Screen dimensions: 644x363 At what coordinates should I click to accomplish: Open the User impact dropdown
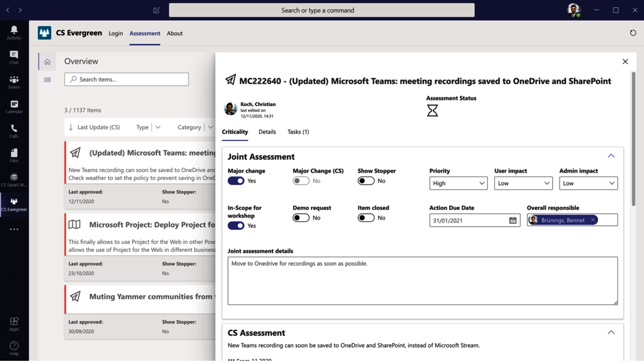(523, 183)
